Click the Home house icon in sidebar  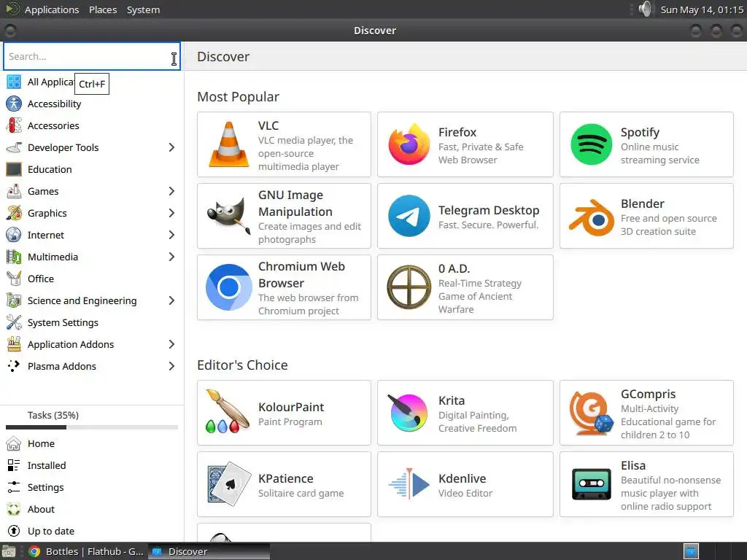tap(14, 443)
